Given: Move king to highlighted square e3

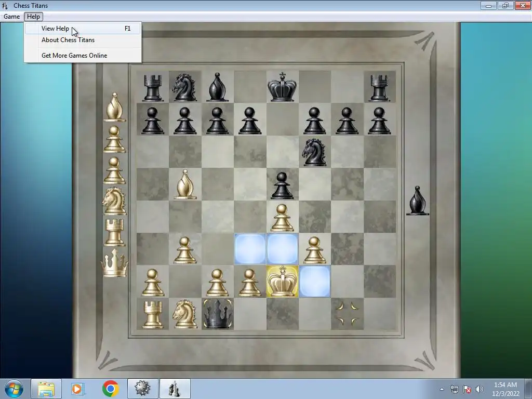Looking at the screenshot, I should 282,249.
